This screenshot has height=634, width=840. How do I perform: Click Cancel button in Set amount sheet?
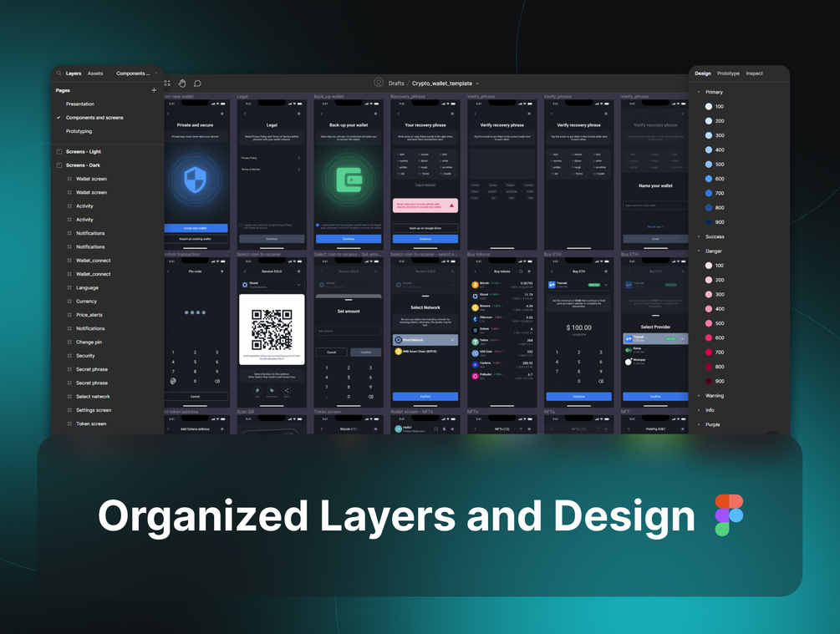click(x=331, y=353)
